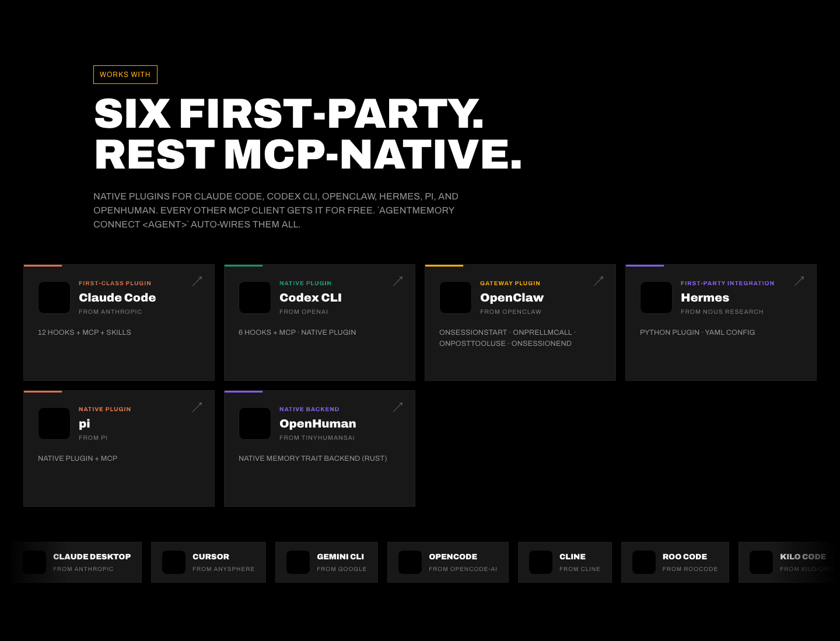Viewport: 840px width, 641px height.
Task: Click the Claude Code logo tile
Action: [54, 297]
